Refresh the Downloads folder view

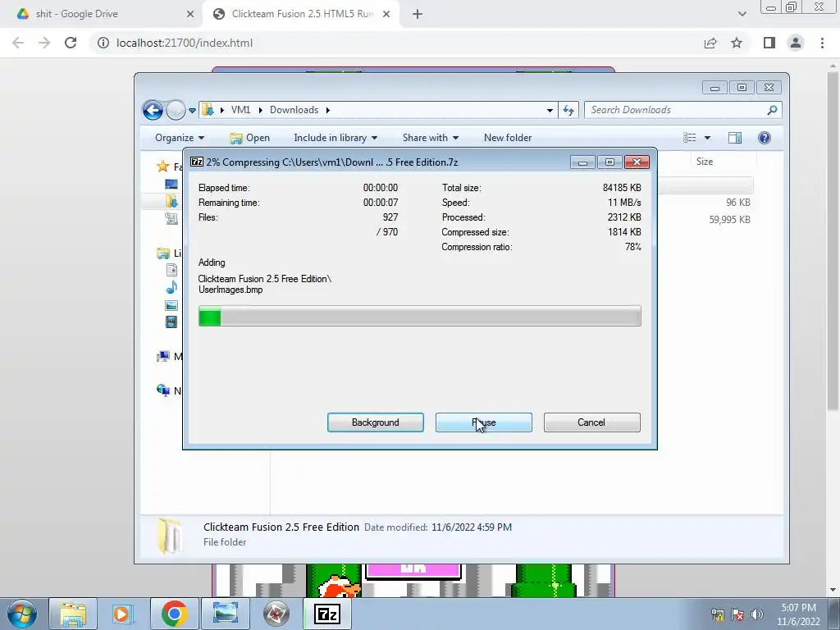pyautogui.click(x=568, y=111)
